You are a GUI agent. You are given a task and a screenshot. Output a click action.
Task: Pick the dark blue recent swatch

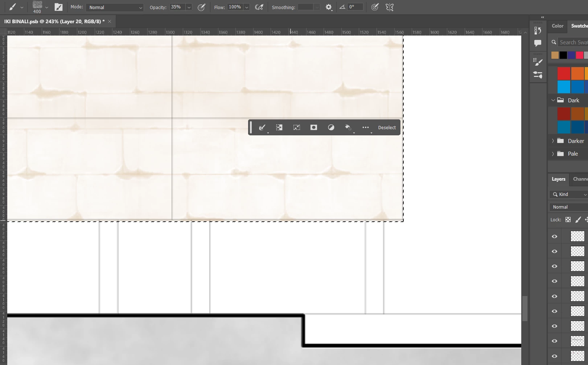tap(572, 55)
